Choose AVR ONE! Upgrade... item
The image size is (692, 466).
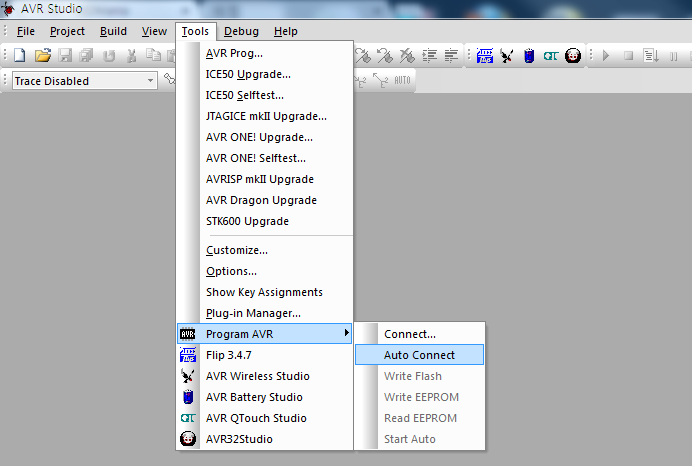click(264, 137)
